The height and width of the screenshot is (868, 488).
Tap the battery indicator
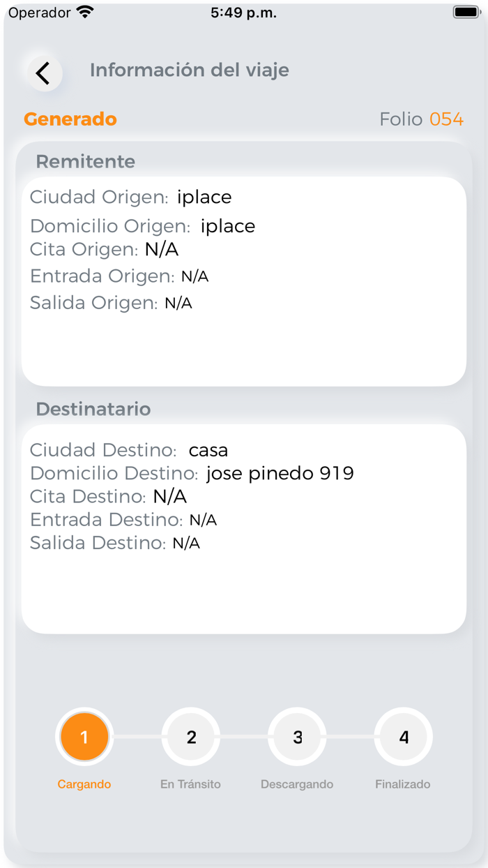click(463, 10)
